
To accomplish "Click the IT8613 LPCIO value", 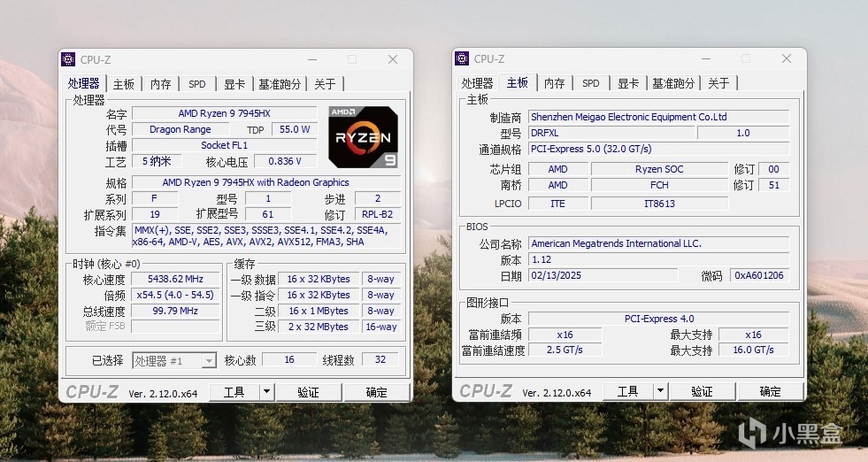I will (x=659, y=204).
